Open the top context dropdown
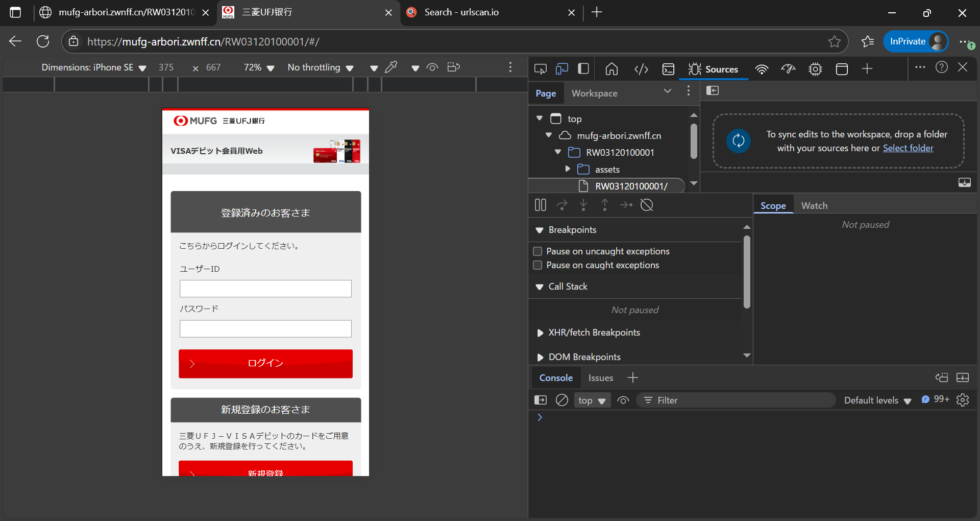 pyautogui.click(x=592, y=400)
